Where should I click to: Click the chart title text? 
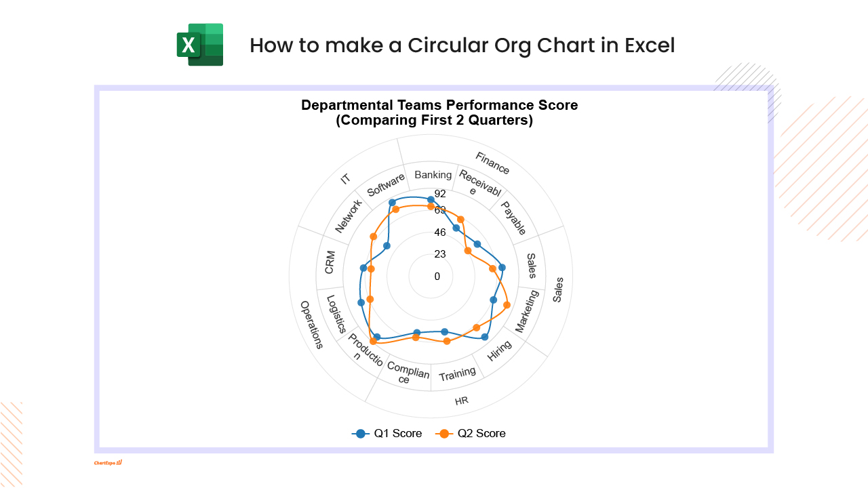coord(439,113)
